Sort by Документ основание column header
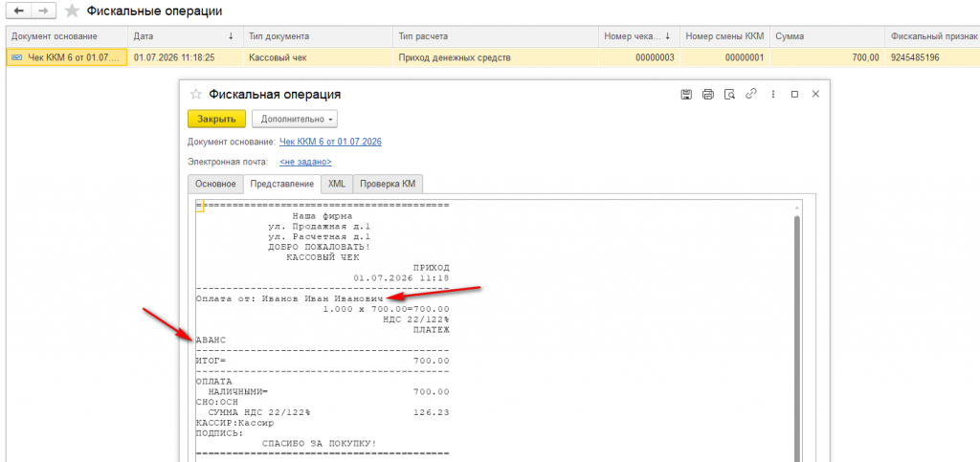The height and width of the screenshot is (462, 980). 67,36
